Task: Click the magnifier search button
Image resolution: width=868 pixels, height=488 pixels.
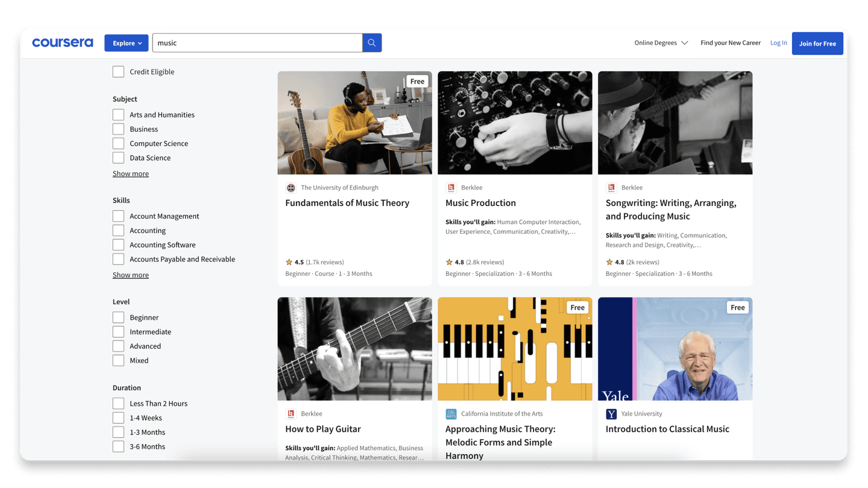Action: (372, 43)
